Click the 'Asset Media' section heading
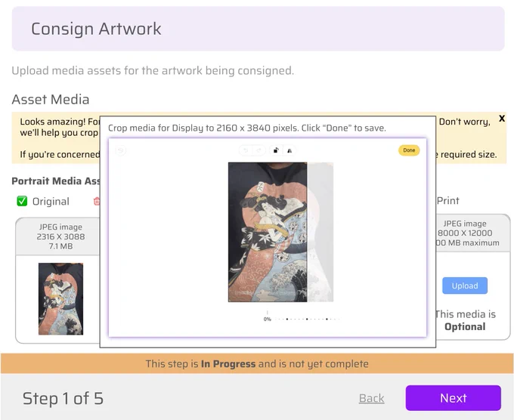The height and width of the screenshot is (420, 514). [x=51, y=99]
